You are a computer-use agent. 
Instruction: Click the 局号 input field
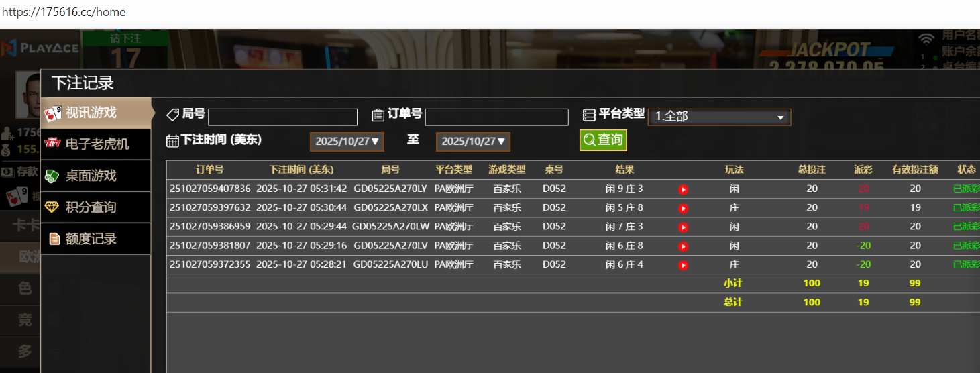click(282, 117)
